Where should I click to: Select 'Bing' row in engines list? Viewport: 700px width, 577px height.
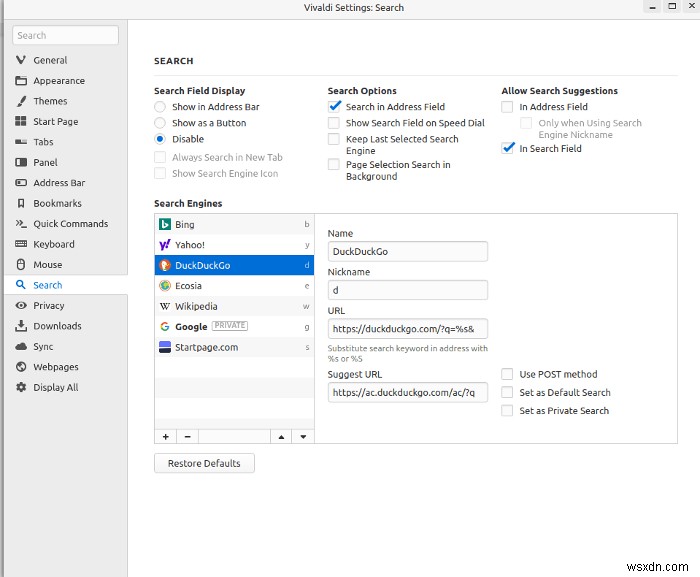(x=234, y=224)
